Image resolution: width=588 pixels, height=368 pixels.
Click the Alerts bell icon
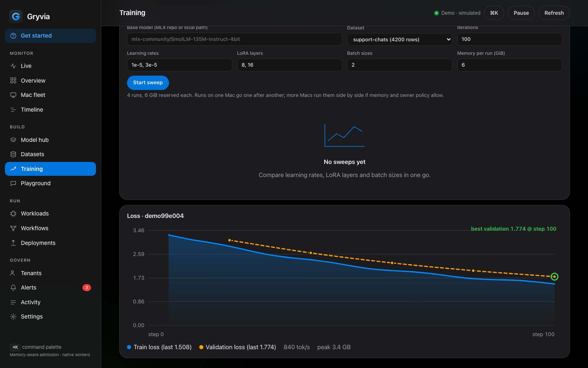(x=13, y=287)
